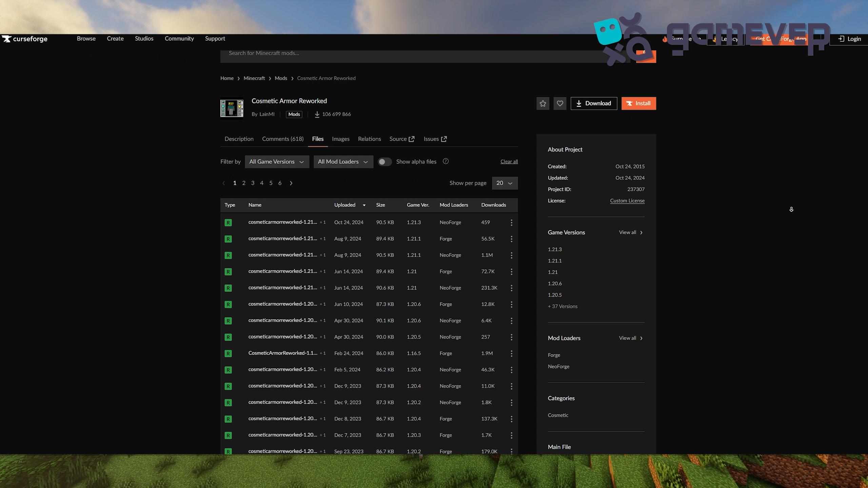Click the help icon beside Show alpha files
868x488 pixels.
445,161
